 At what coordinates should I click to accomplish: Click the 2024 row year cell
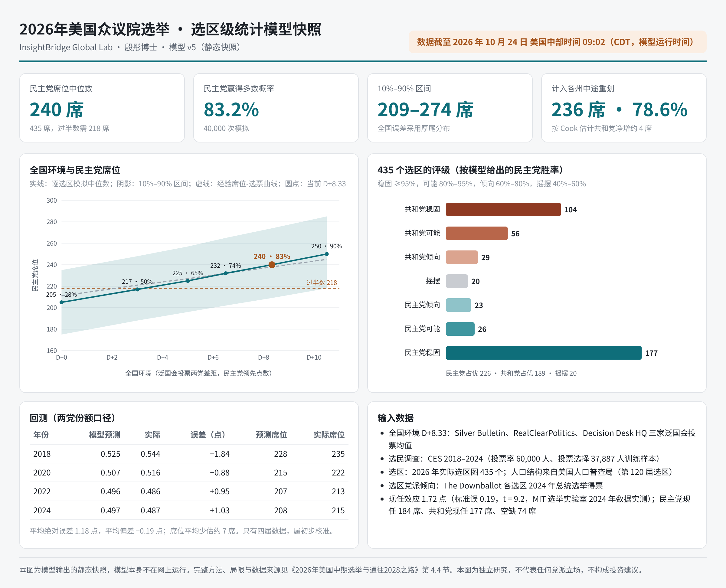point(42,511)
